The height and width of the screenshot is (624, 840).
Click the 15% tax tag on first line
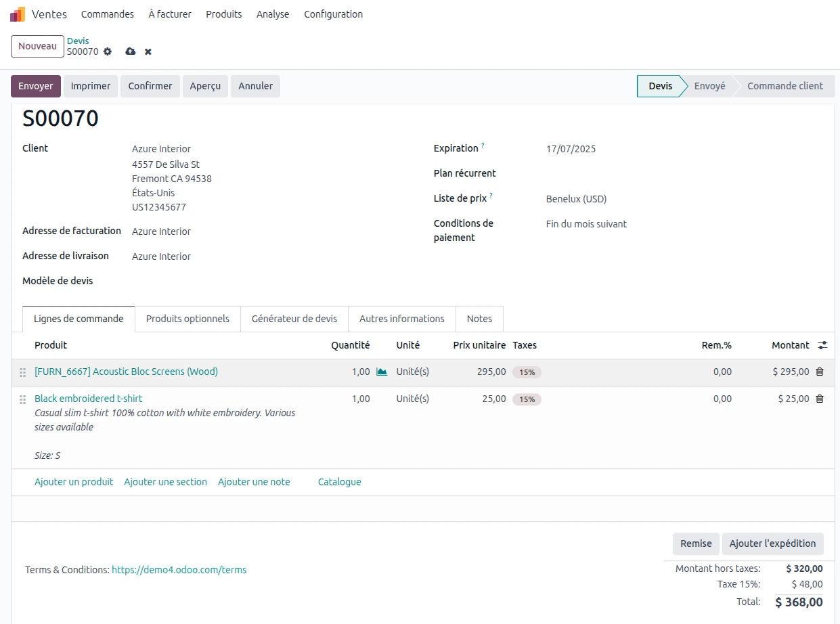[x=527, y=372]
